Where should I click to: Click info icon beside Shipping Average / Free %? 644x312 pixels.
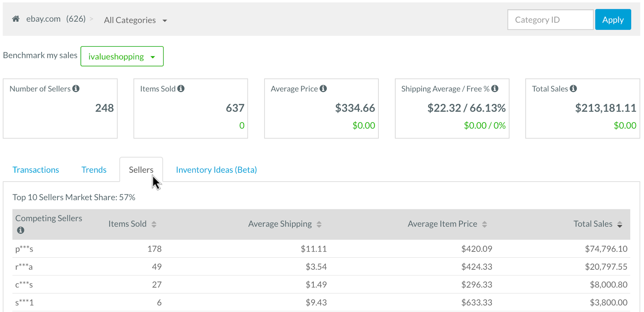pos(495,89)
